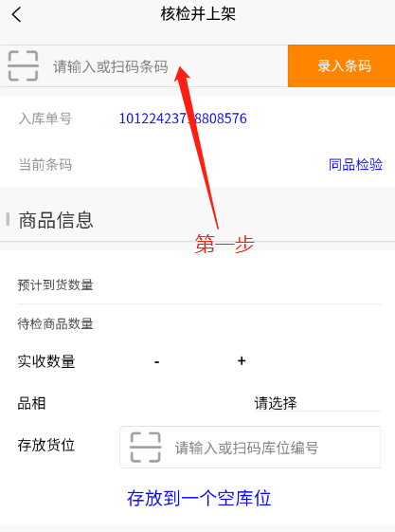Open the 品相 请选择 dropdown
This screenshot has width=395, height=532.
(317, 403)
